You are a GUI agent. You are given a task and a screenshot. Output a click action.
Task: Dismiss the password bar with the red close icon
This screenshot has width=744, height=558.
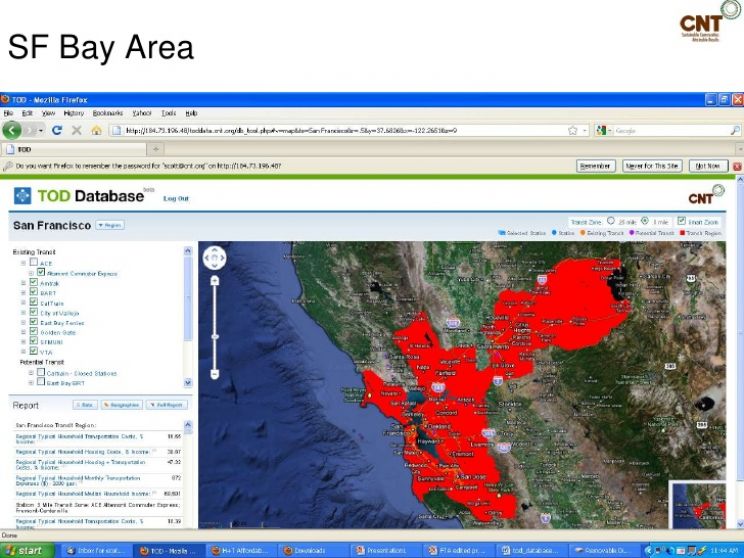tap(737, 166)
